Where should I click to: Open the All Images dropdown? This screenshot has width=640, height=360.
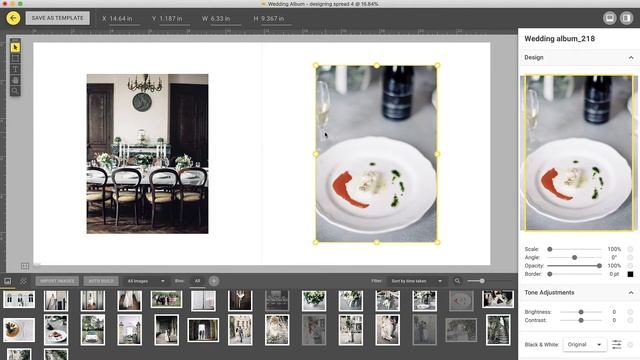coord(146,281)
